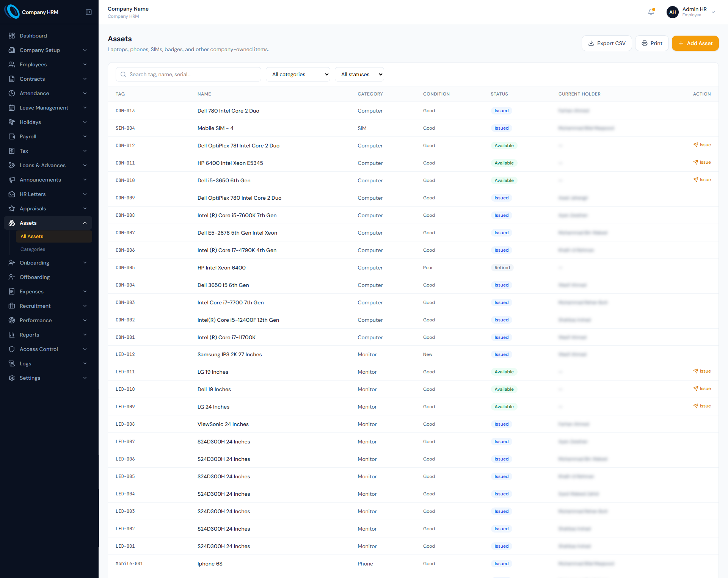Click the Access Control shield icon
Screen dimensions: 728x578
coord(12,349)
